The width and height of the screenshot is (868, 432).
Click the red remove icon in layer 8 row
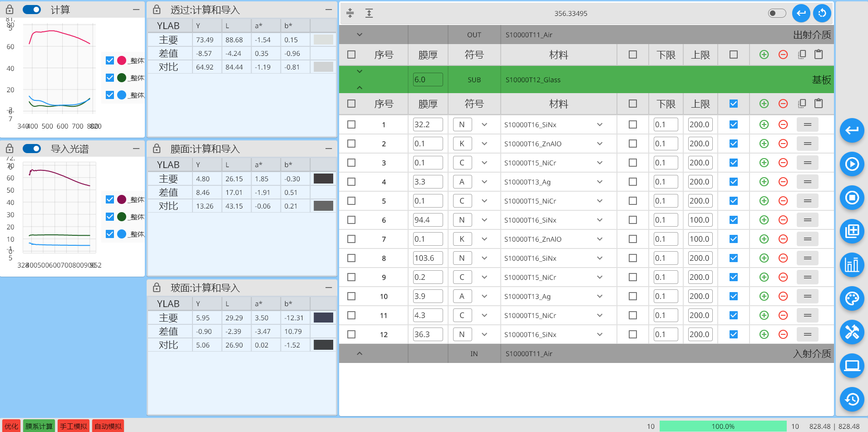coord(783,258)
